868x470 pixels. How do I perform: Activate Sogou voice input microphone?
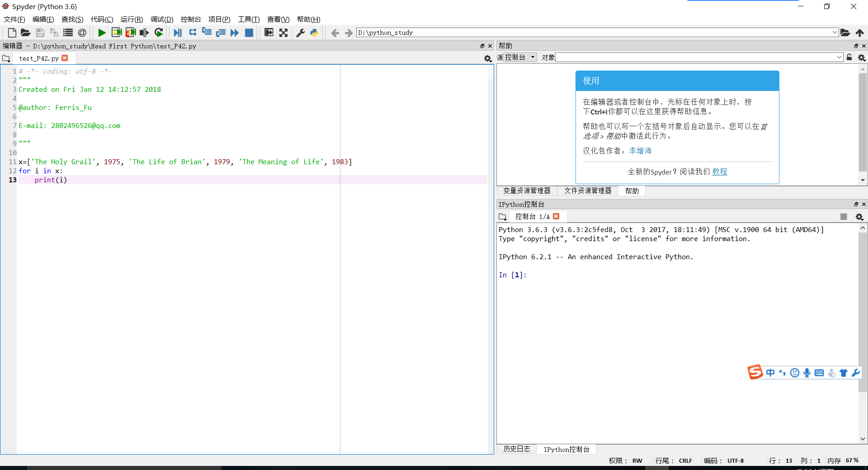(x=807, y=373)
